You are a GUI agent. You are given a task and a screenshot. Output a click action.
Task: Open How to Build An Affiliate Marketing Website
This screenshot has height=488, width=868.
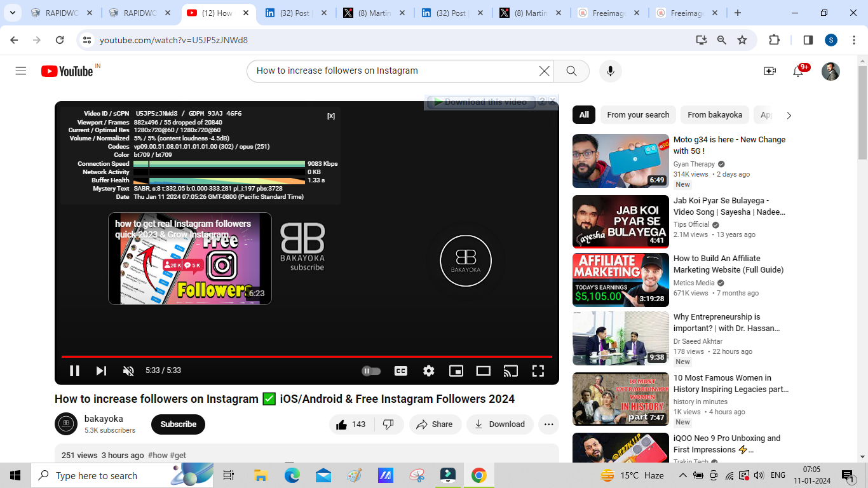[x=728, y=264]
